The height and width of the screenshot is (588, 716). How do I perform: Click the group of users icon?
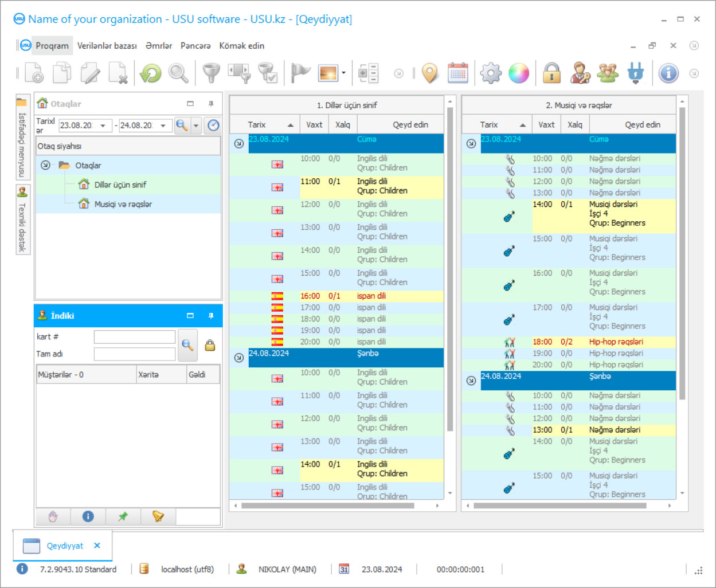[x=608, y=73]
